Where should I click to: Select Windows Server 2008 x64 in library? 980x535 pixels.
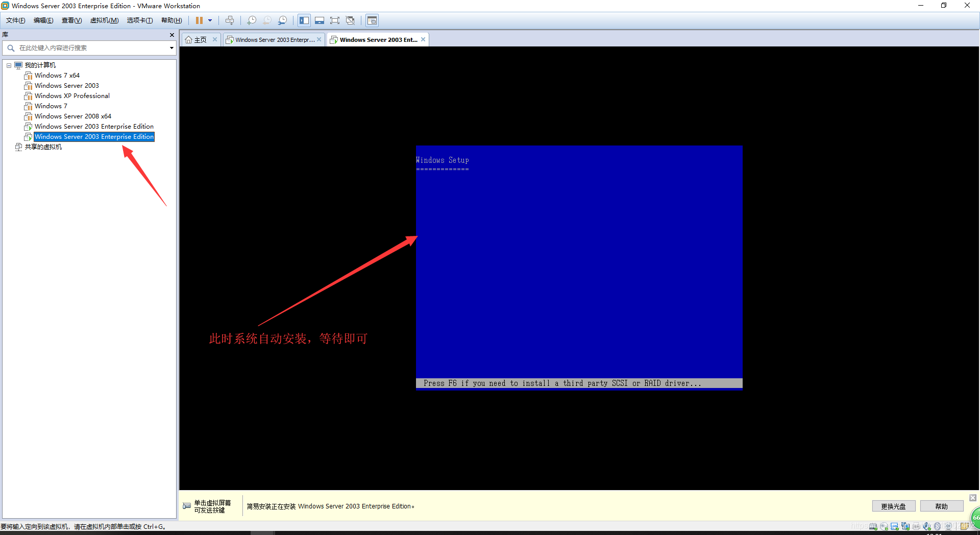click(73, 116)
